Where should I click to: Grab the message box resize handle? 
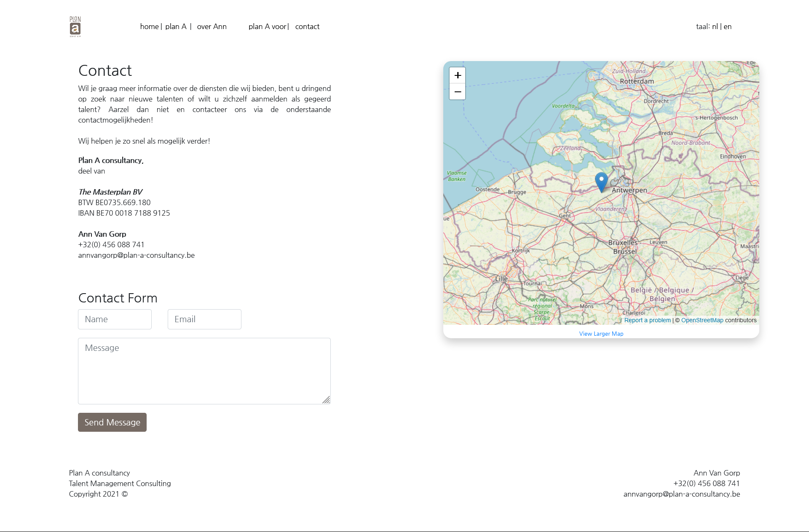[326, 400]
